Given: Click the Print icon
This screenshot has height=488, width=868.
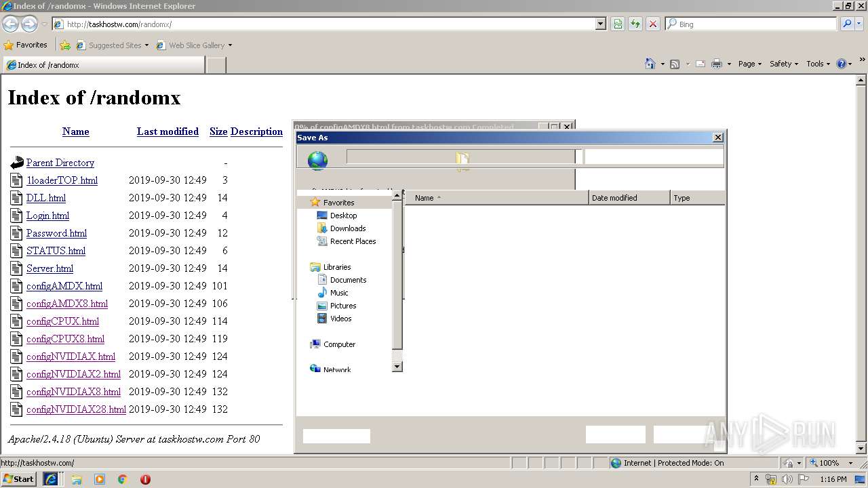Looking at the screenshot, I should [x=717, y=64].
